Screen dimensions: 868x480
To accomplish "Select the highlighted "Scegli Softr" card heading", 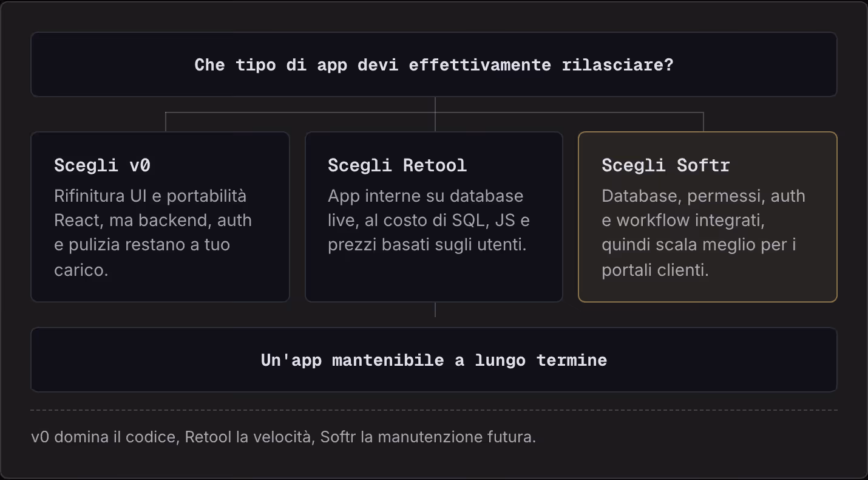I will point(666,165).
